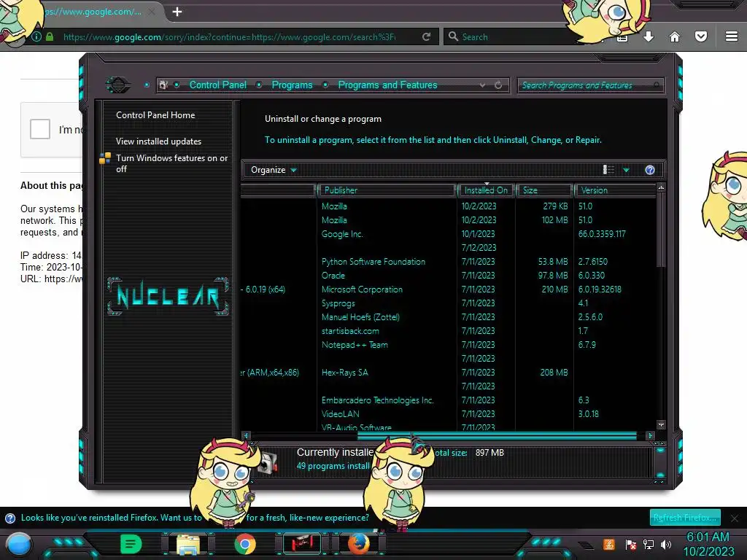Expand the Control Panel address bar history dropdown
This screenshot has height=560, width=747.
(483, 85)
